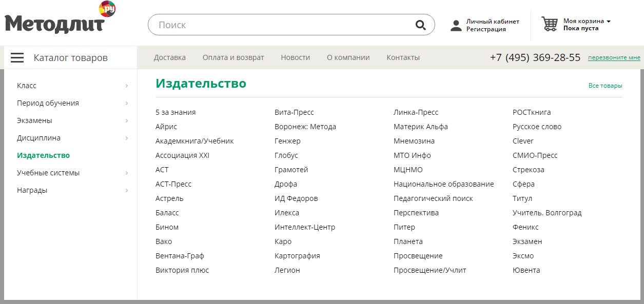Open publisher Воронеж: Метода
The height and width of the screenshot is (304, 644).
[305, 127]
